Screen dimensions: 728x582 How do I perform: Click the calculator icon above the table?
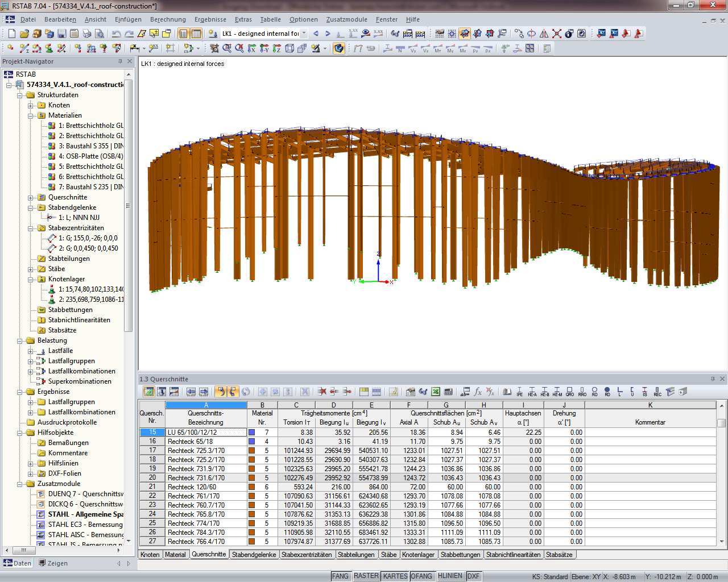(448, 392)
